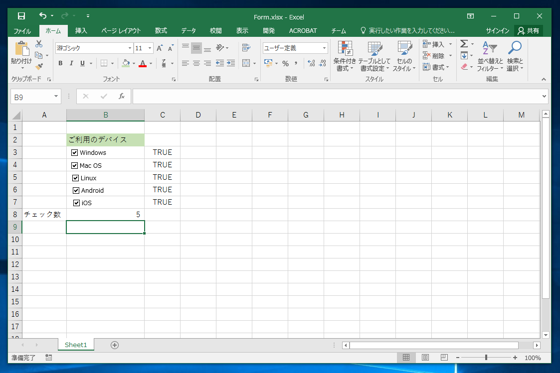Click the Format Painter brush icon
This screenshot has height=373, width=560.
point(39,66)
